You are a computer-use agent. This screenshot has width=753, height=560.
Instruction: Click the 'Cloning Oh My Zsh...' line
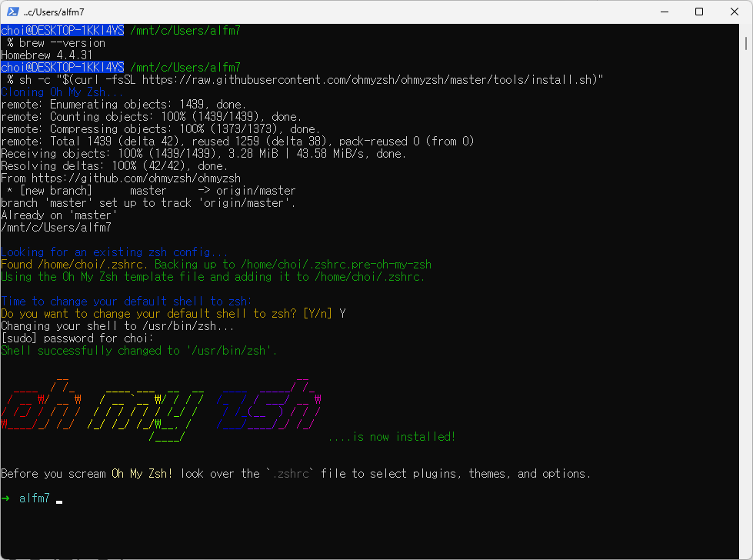(62, 92)
